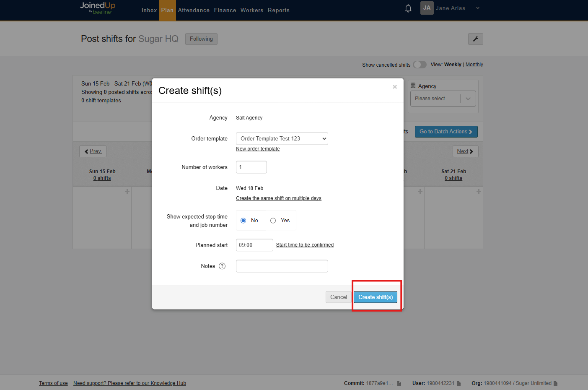Go to the Attendance menu

tap(194, 10)
